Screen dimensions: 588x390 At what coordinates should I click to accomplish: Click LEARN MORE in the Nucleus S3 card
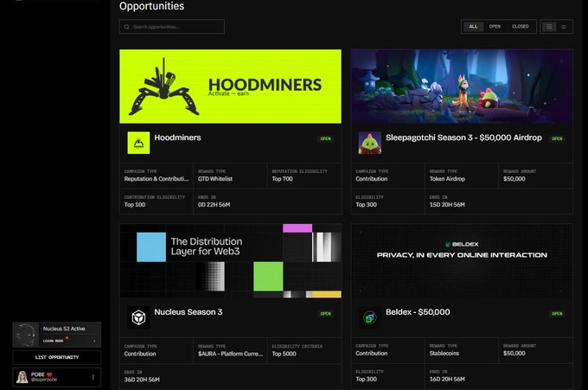point(54,341)
